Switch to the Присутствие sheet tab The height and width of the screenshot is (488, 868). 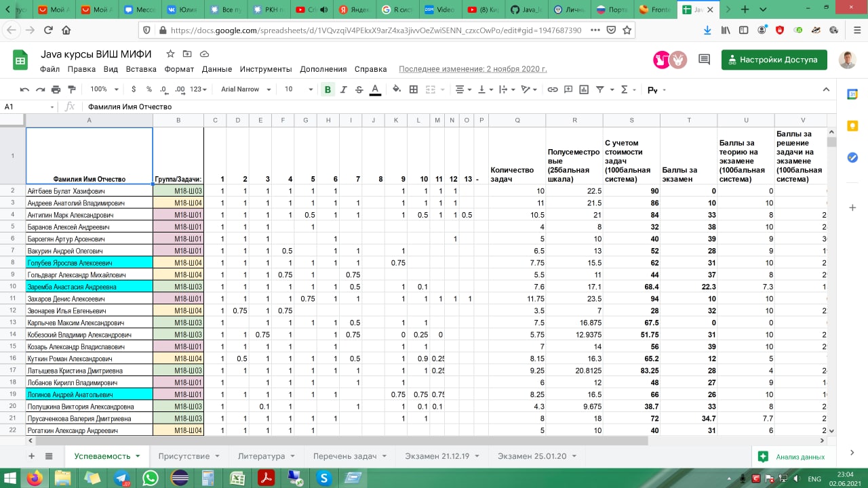[x=184, y=456]
